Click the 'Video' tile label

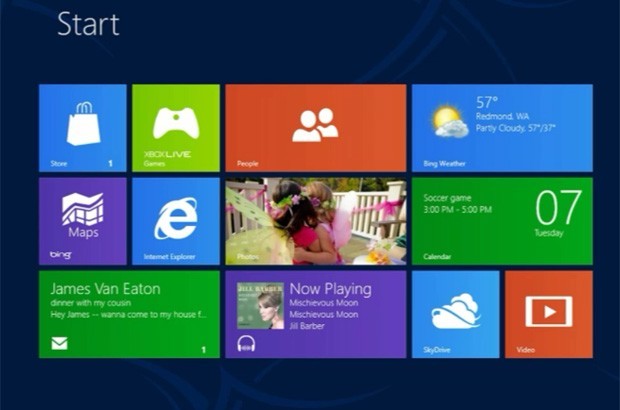pyautogui.click(x=525, y=350)
